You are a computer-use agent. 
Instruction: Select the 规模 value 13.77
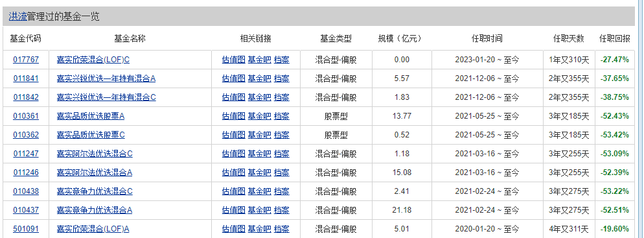(x=402, y=116)
